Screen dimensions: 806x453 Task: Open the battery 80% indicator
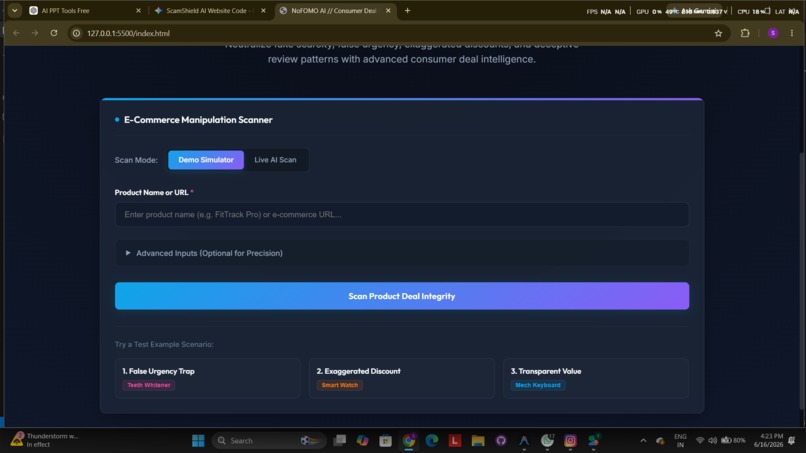coord(734,441)
